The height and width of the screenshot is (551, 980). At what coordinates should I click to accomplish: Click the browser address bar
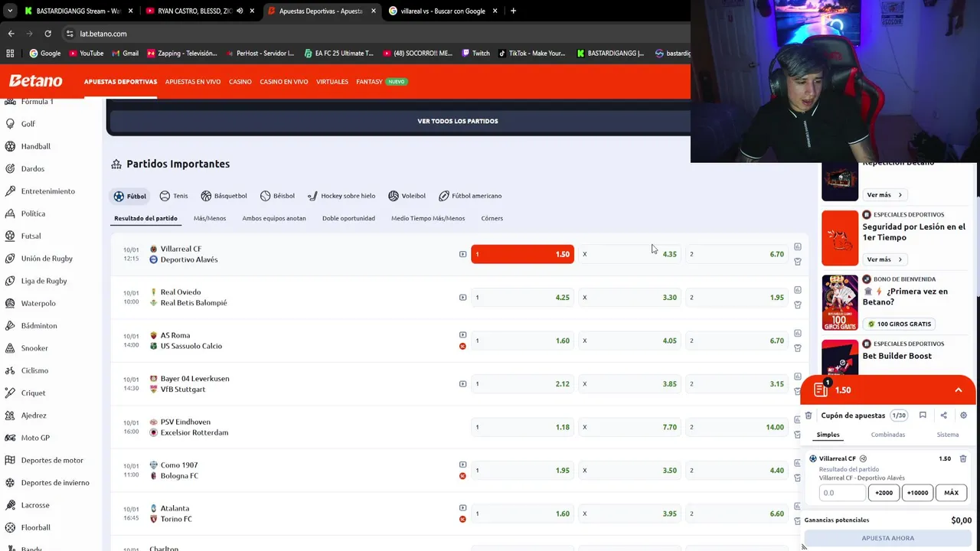coord(375,34)
